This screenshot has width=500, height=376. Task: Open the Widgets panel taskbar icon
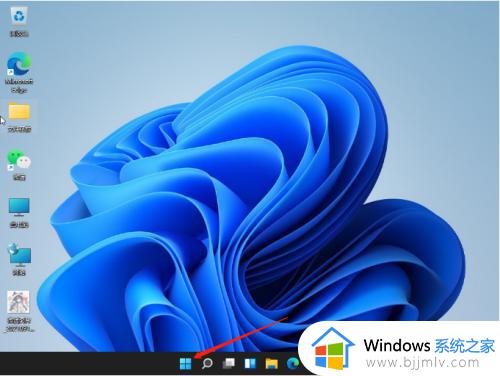point(250,363)
